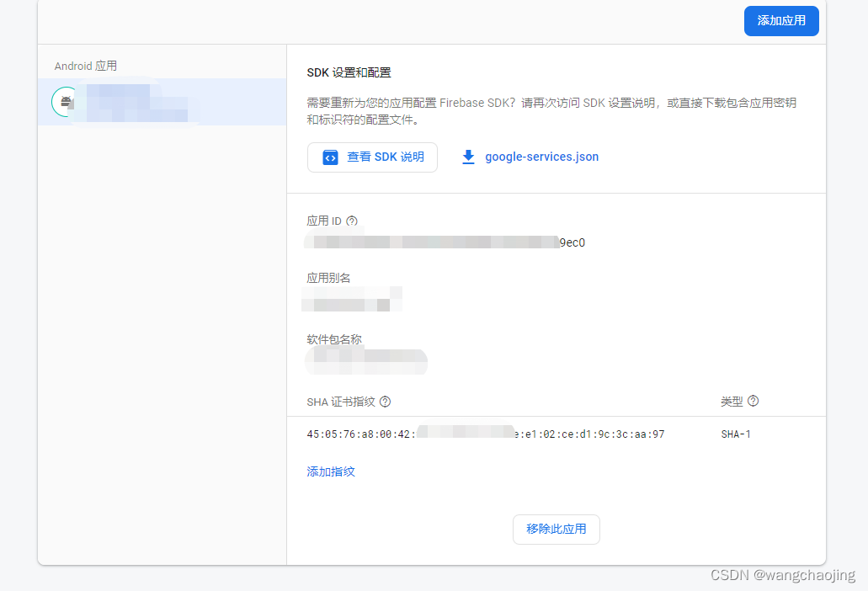Click the code icon in SDK button
Screen dimensions: 868x591
(331, 157)
